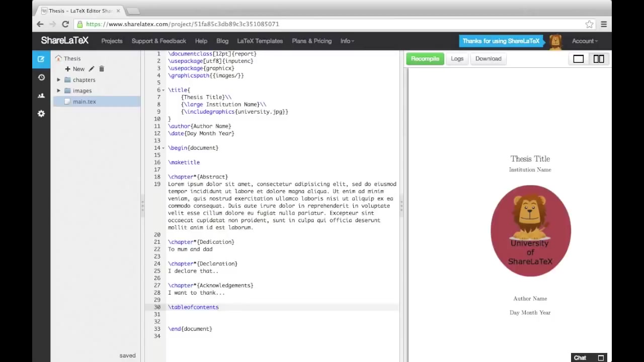Click 'To mum and dad' text line
644x362 pixels.
tap(190, 249)
